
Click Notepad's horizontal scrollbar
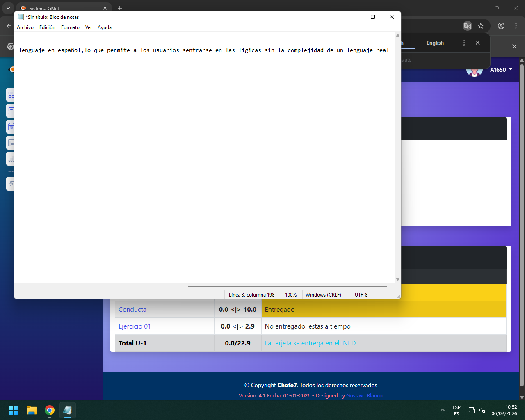(287, 286)
